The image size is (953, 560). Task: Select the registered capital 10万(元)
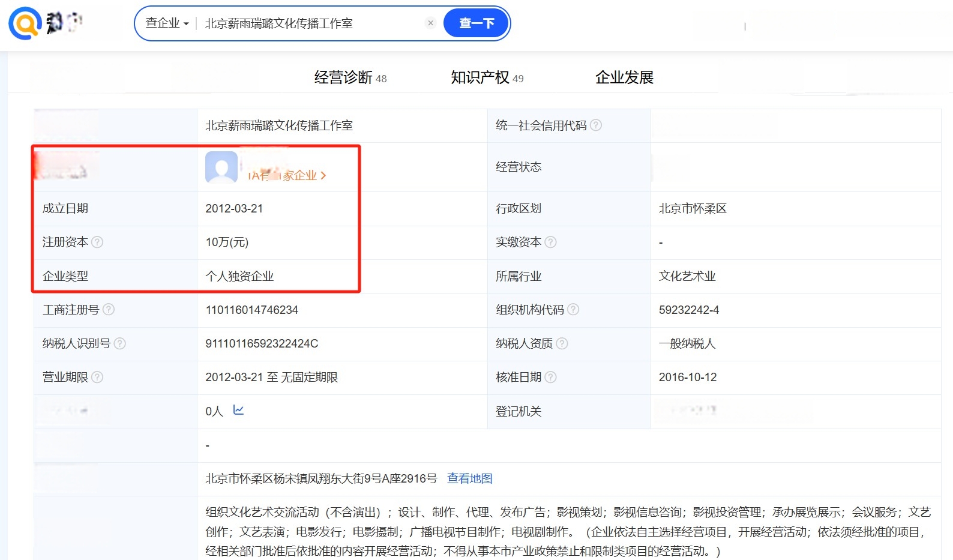point(227,242)
